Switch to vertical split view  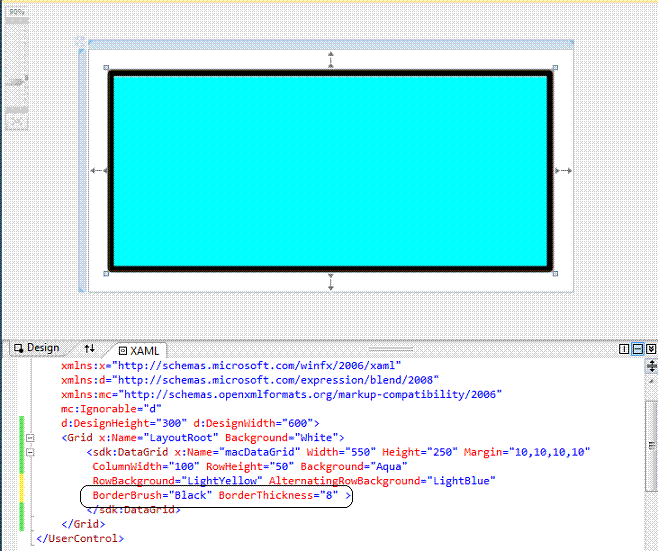624,349
